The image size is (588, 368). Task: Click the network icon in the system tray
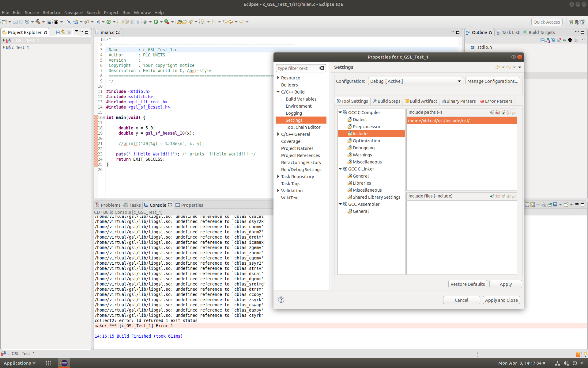pyautogui.click(x=557, y=363)
